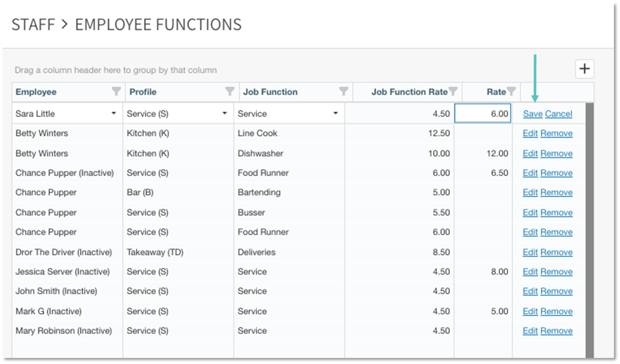The width and height of the screenshot is (620, 364).
Task: Click the Job Function column filter icon
Action: [343, 92]
